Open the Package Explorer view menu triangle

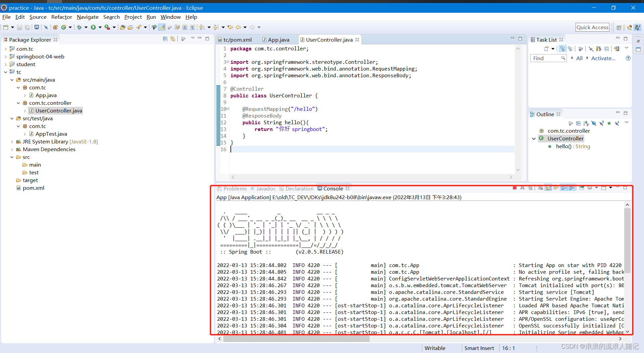click(193, 38)
